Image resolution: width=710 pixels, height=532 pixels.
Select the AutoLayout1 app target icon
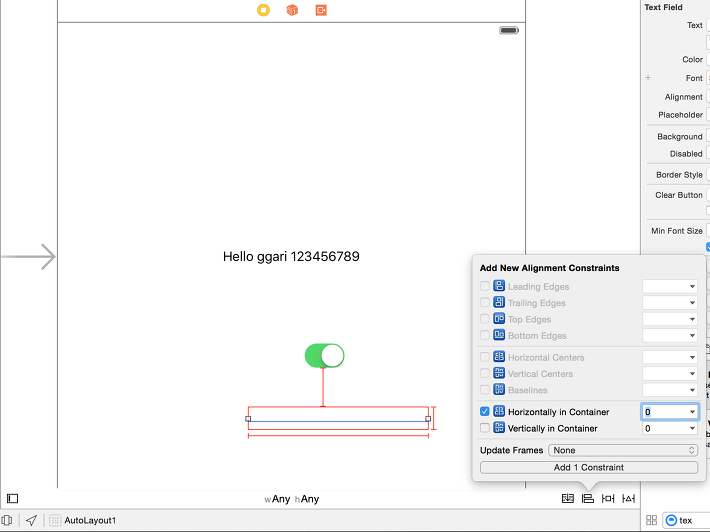point(55,520)
